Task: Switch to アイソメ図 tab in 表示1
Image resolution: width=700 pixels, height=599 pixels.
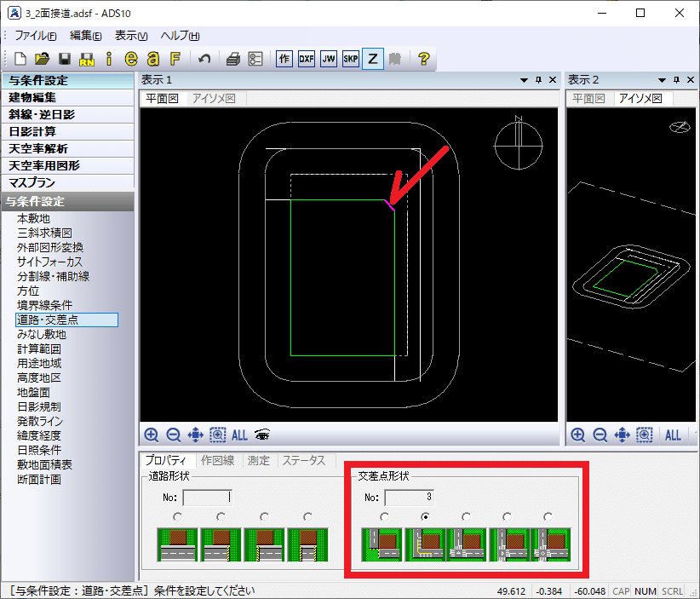Action: coord(214,98)
